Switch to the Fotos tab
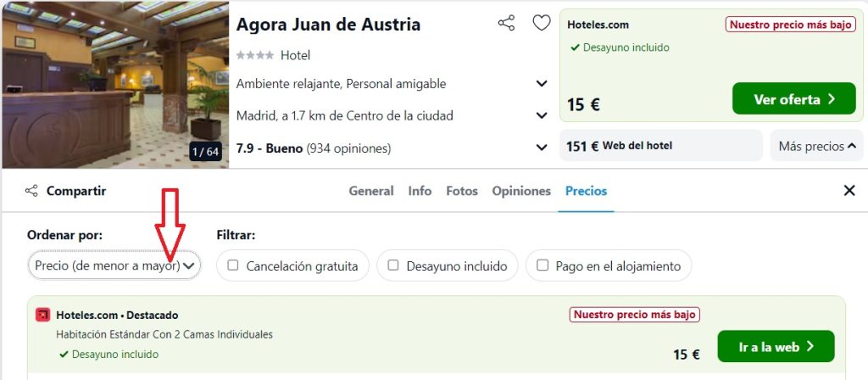This screenshot has height=380, width=868. 462,191
